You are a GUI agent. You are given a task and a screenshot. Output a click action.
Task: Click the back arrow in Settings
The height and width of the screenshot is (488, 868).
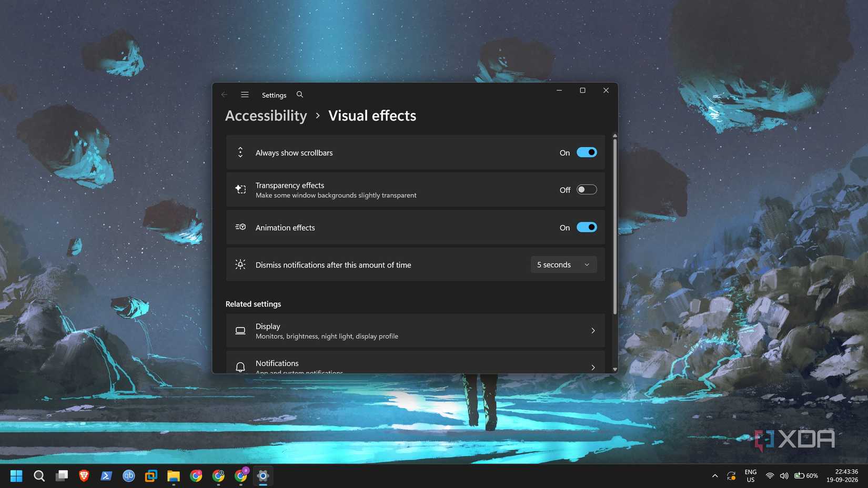[225, 95]
